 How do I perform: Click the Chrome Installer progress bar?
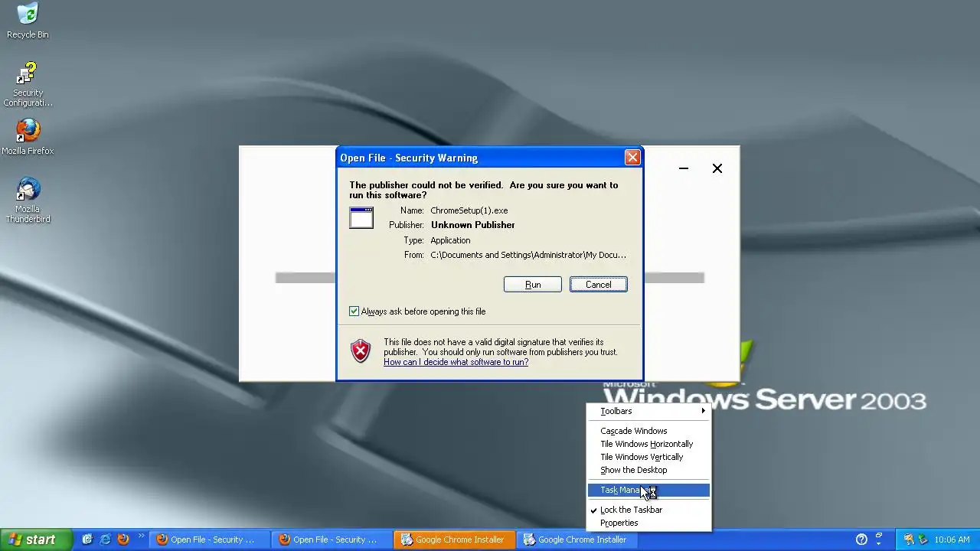click(490, 278)
